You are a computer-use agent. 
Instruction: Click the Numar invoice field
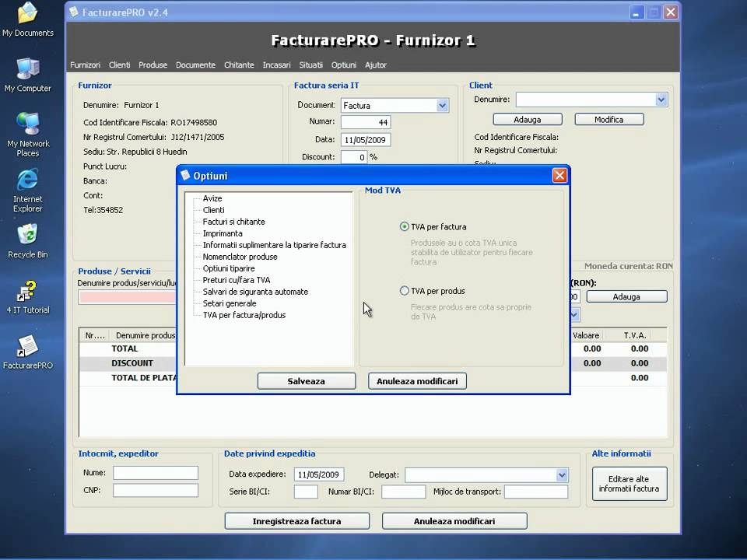(366, 122)
